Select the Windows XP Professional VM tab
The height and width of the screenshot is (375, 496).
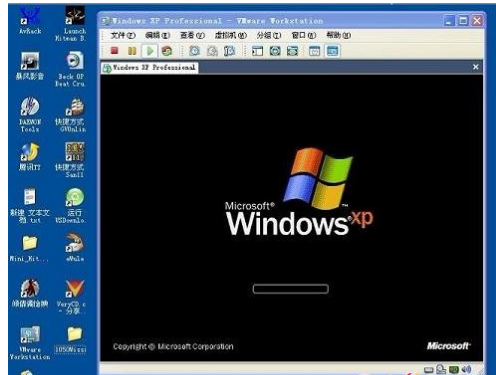150,68
